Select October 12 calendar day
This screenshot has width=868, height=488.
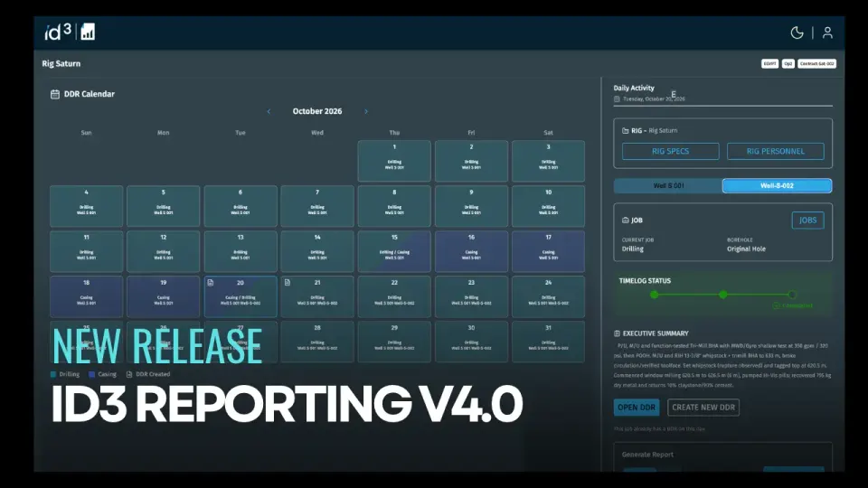tap(164, 251)
